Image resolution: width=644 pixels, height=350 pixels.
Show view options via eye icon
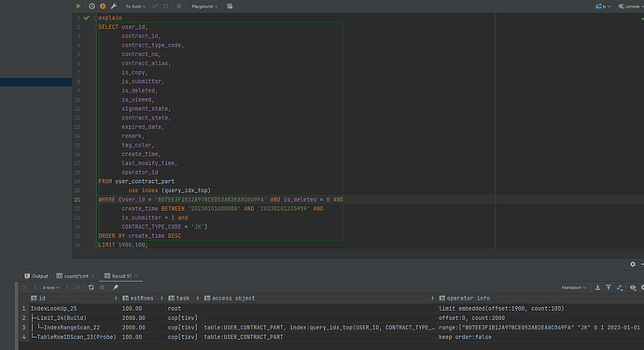(633, 287)
